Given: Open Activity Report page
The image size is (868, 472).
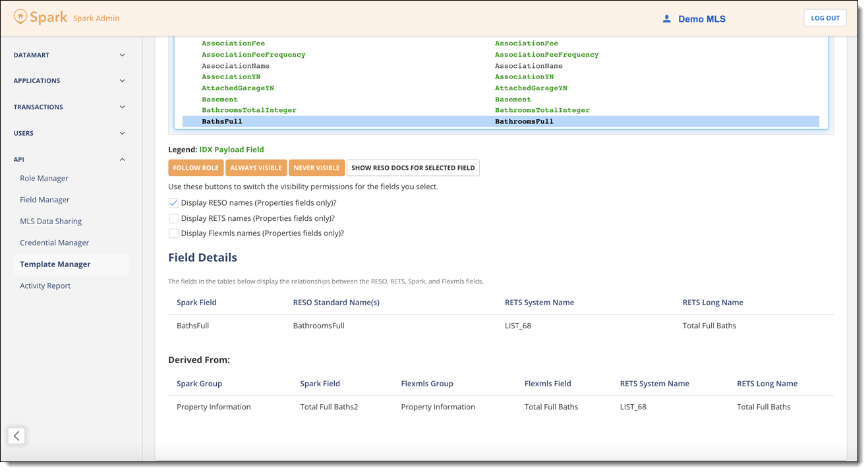Looking at the screenshot, I should tap(45, 286).
